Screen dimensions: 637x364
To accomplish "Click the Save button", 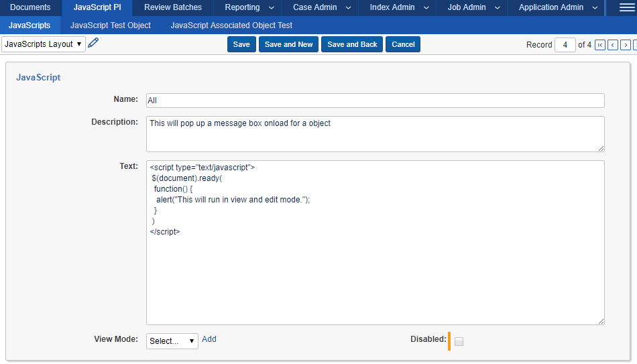I will pyautogui.click(x=241, y=44).
